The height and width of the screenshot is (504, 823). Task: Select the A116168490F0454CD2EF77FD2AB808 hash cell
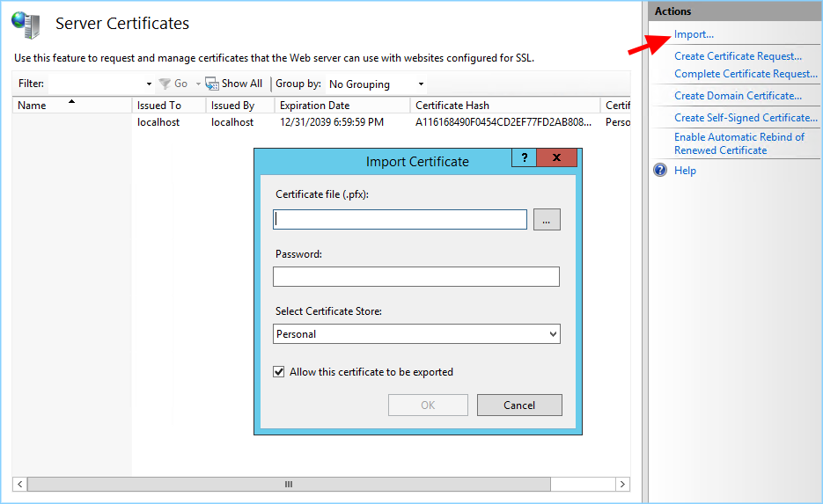coord(503,122)
